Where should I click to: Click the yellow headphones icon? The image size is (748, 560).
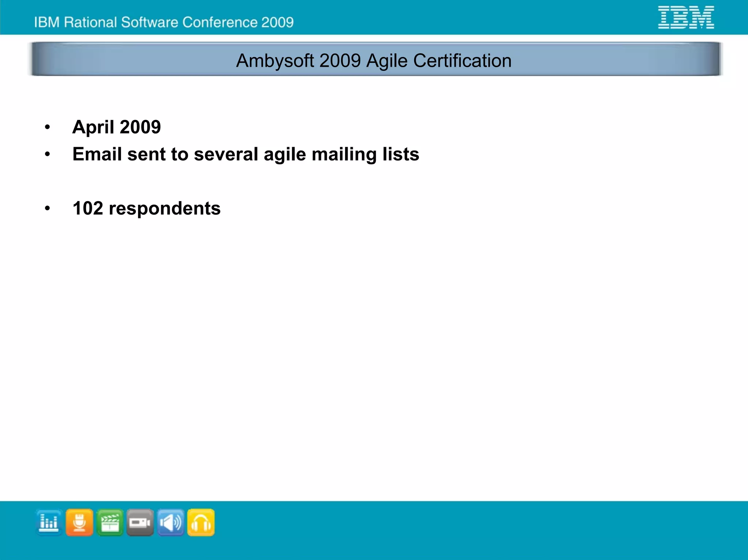click(201, 522)
